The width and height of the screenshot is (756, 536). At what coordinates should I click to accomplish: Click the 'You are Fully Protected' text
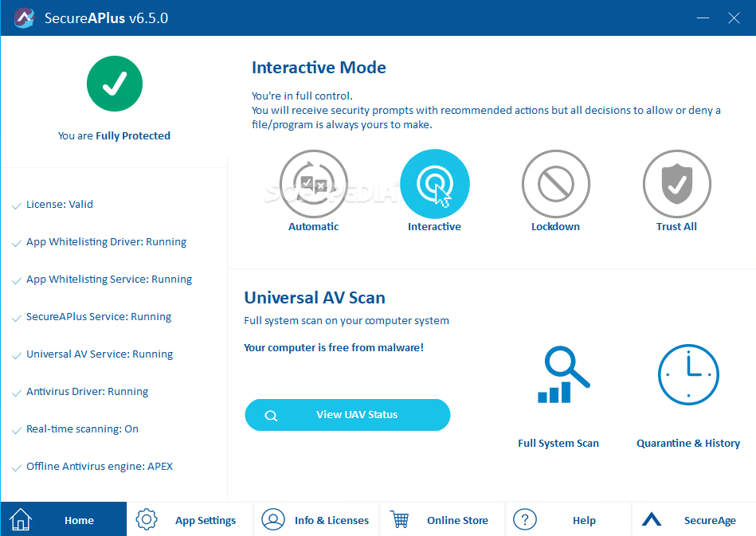point(114,136)
